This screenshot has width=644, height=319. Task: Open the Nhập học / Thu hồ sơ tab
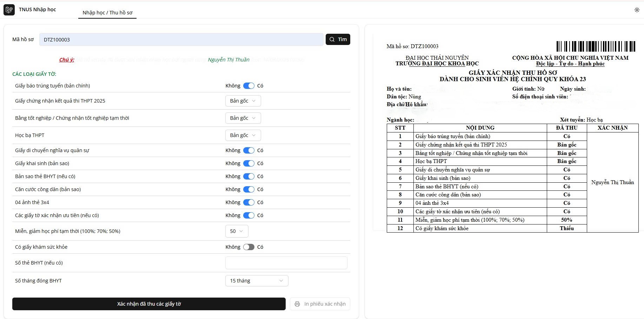[x=107, y=13]
